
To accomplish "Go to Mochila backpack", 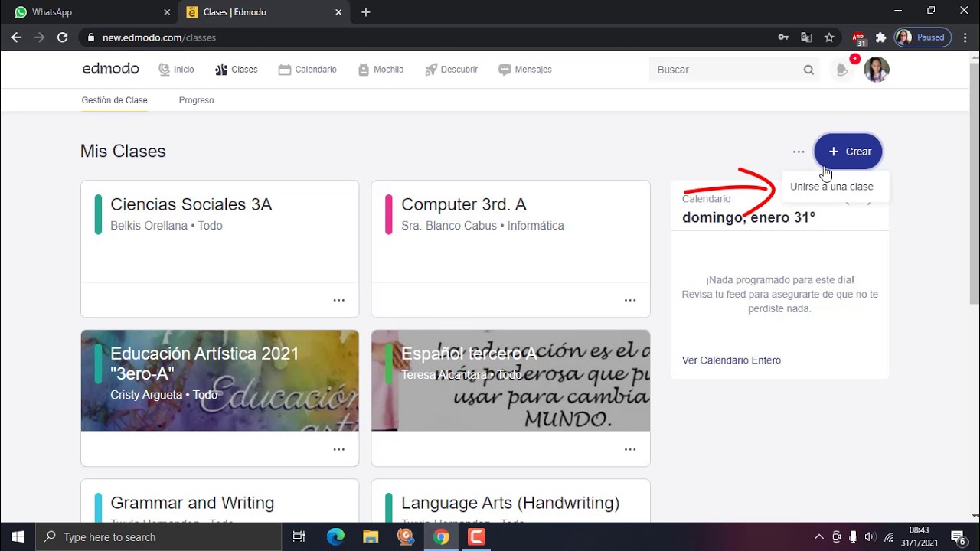I will pyautogui.click(x=381, y=70).
